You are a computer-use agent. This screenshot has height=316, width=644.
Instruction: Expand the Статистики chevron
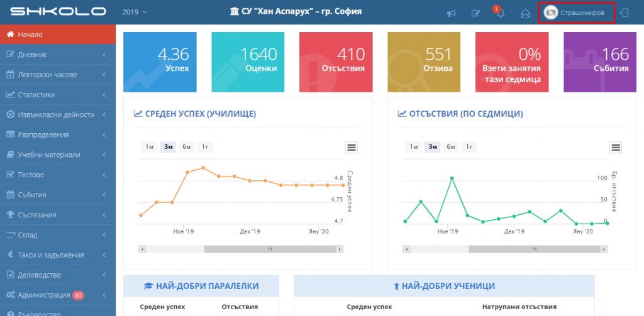pyautogui.click(x=104, y=95)
